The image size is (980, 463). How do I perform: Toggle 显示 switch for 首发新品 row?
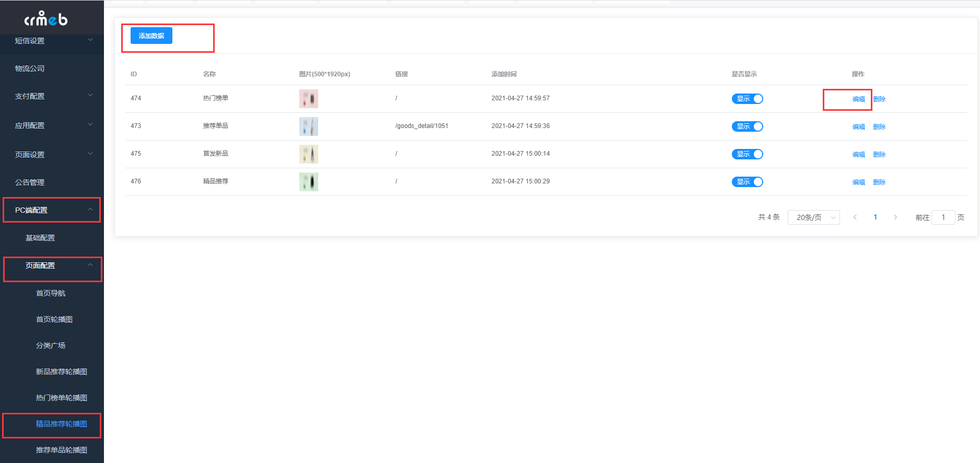point(747,154)
